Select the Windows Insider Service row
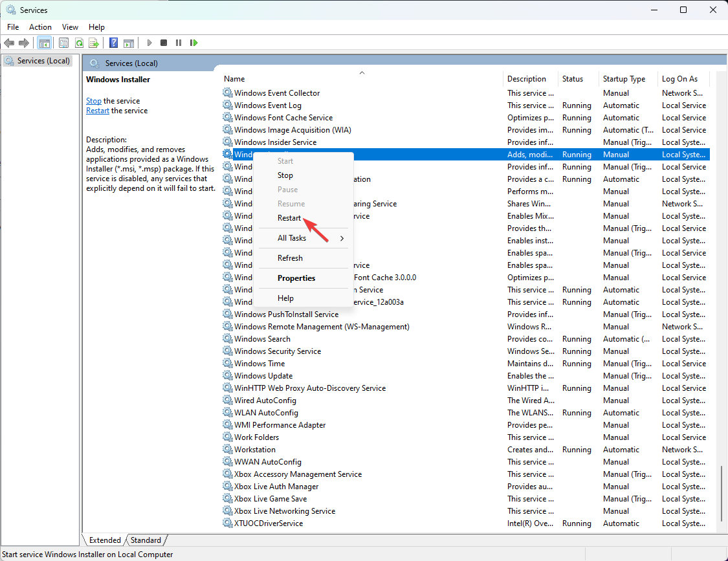728x561 pixels. pos(466,142)
